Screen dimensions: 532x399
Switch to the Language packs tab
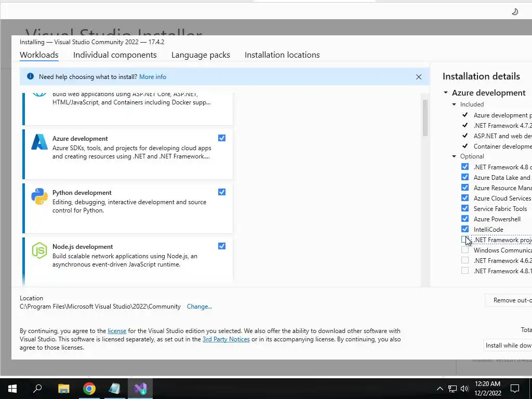201,55
